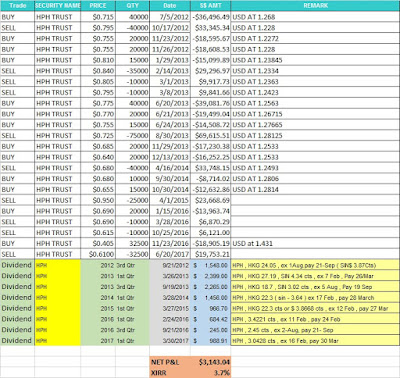Click dividend date 3/27/2015
Screen dimensions: 400x378
click(170, 308)
